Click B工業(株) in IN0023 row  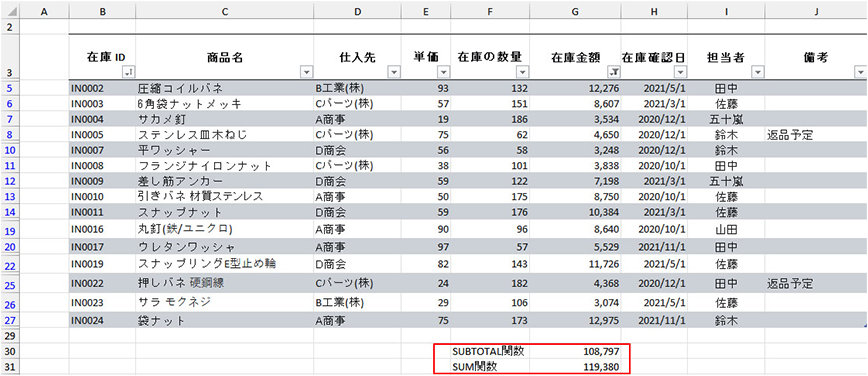(358, 302)
